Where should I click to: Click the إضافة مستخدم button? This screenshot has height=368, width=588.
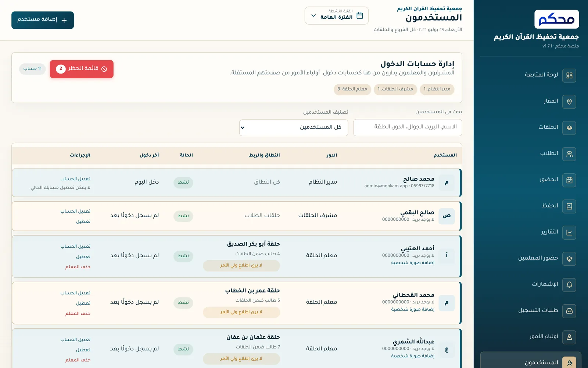pos(43,20)
